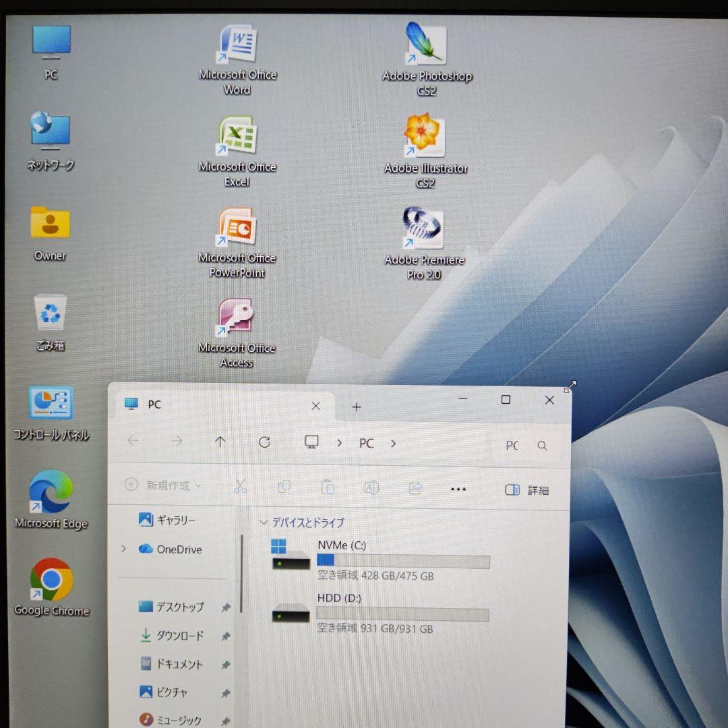Select the Adobe Premiere Pro 2.0 shortcut
Image resolution: width=728 pixels, height=728 pixels.
point(424,243)
